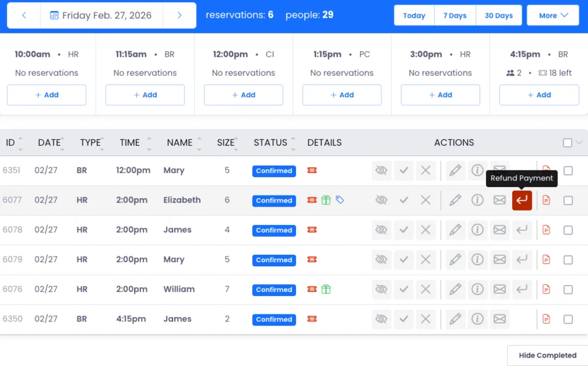
Task: Toggle hide eye icon for Elizabeth's reservation
Action: point(382,200)
